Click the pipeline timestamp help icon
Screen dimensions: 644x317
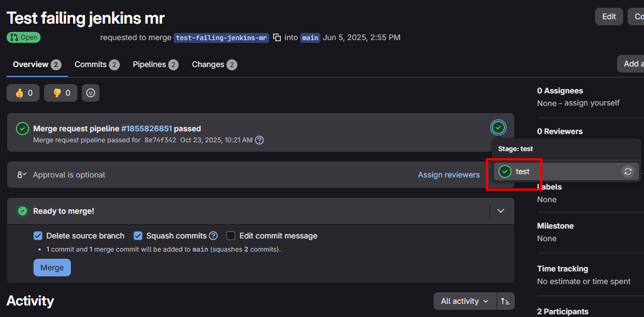[259, 140]
